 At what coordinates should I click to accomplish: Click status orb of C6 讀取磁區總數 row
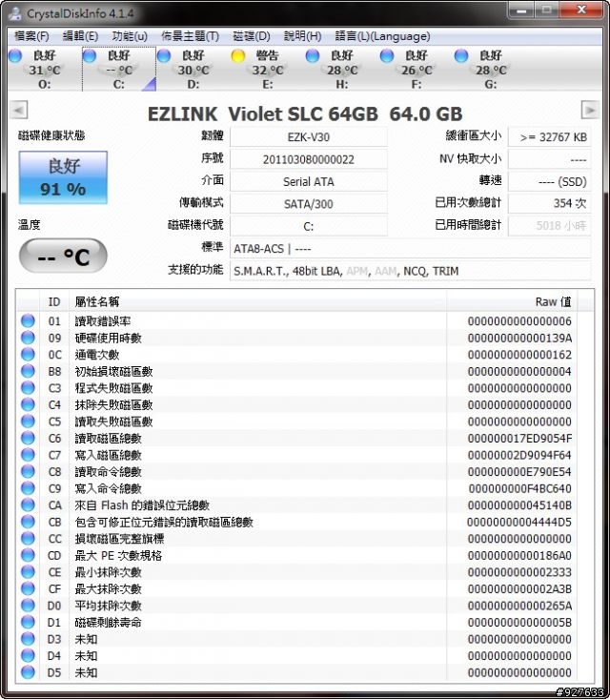28,438
